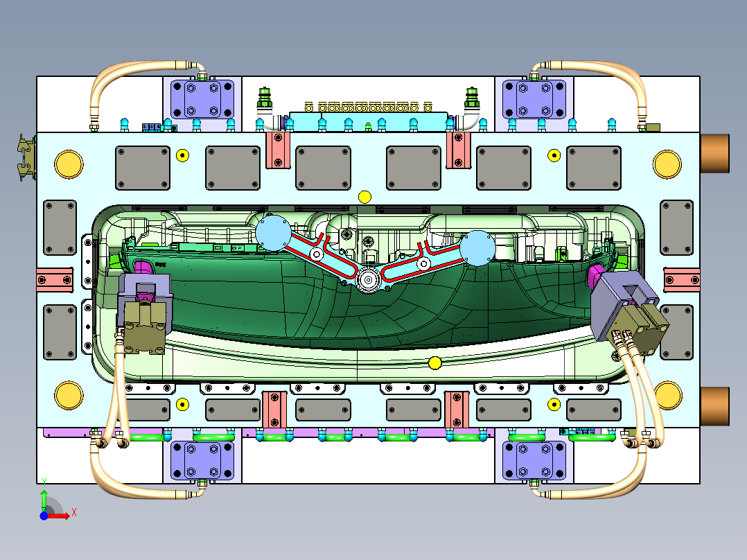This screenshot has width=747, height=560.
Task: Pick the large yellow guide pin at bottom-left corner
Action: (x=69, y=395)
